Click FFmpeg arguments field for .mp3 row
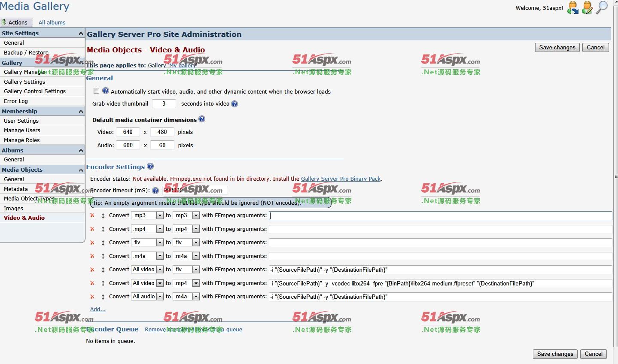Viewport: 618px width, 364px height. click(x=441, y=215)
